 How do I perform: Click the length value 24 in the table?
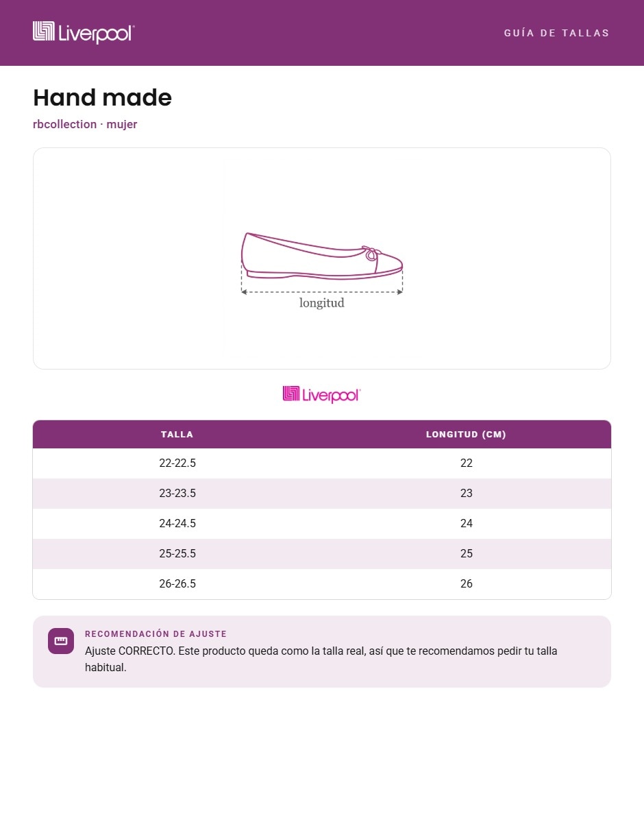pyautogui.click(x=467, y=524)
